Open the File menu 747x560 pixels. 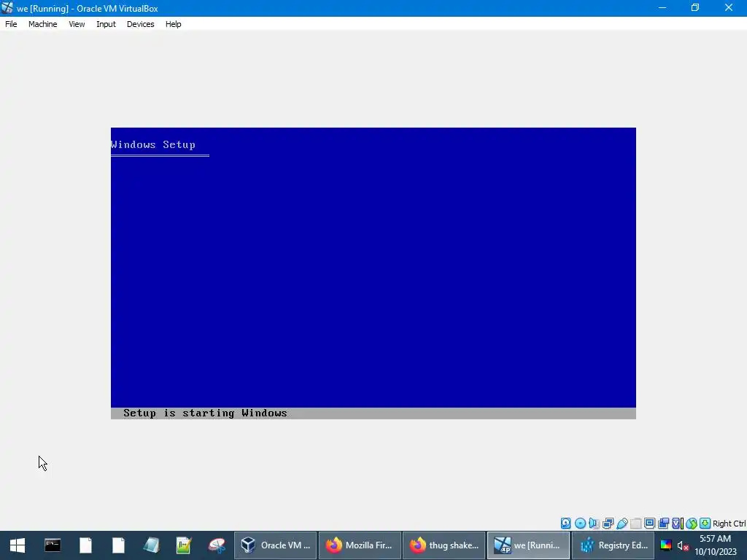(x=11, y=24)
